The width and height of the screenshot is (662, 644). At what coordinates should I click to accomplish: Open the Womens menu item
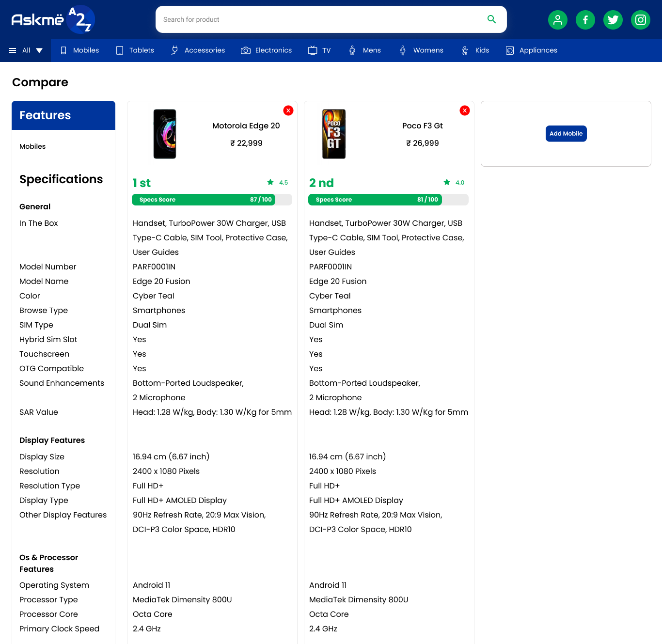click(428, 50)
